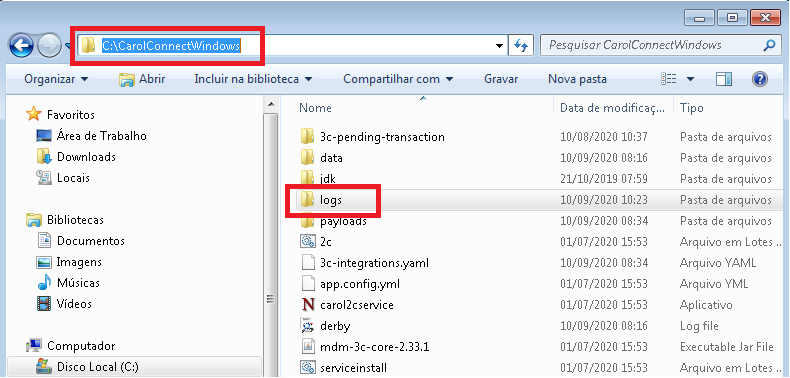Viewport: 790px width, 378px height.
Task: Select the logs folder icon
Action: click(307, 200)
